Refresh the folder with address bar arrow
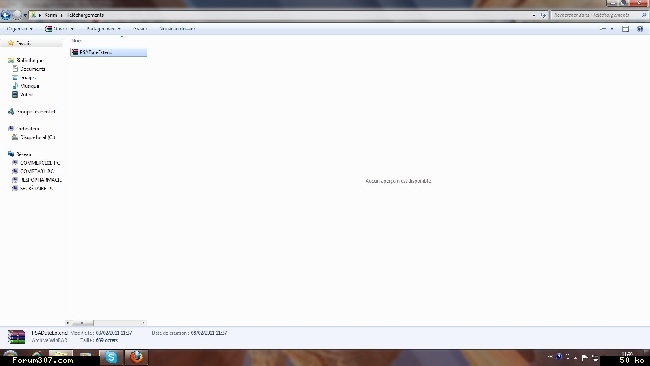 543,15
